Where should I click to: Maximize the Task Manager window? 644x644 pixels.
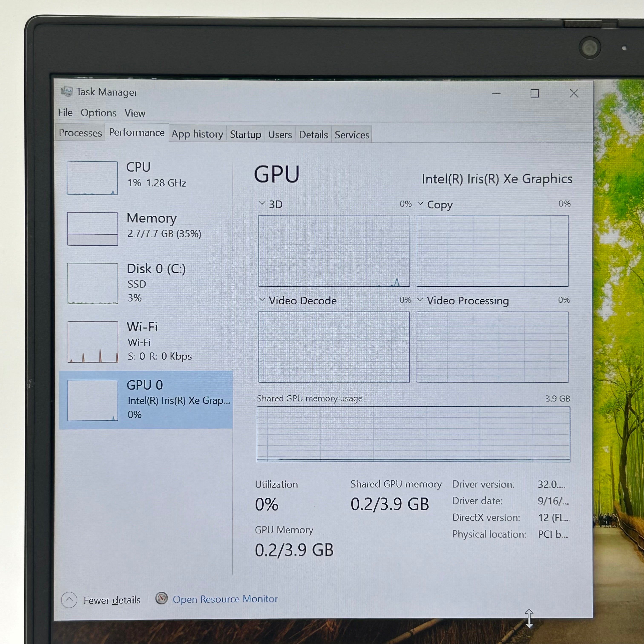click(535, 93)
